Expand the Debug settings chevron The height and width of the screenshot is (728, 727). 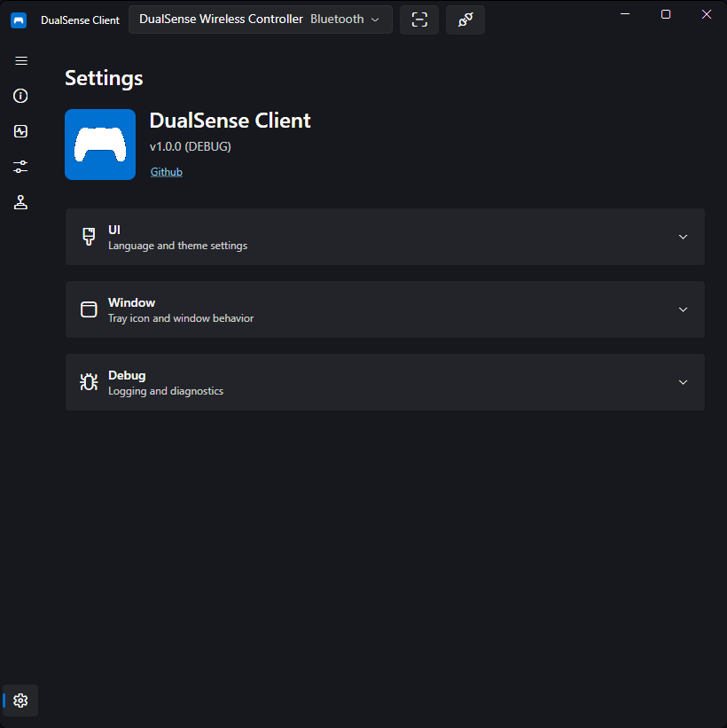[683, 382]
